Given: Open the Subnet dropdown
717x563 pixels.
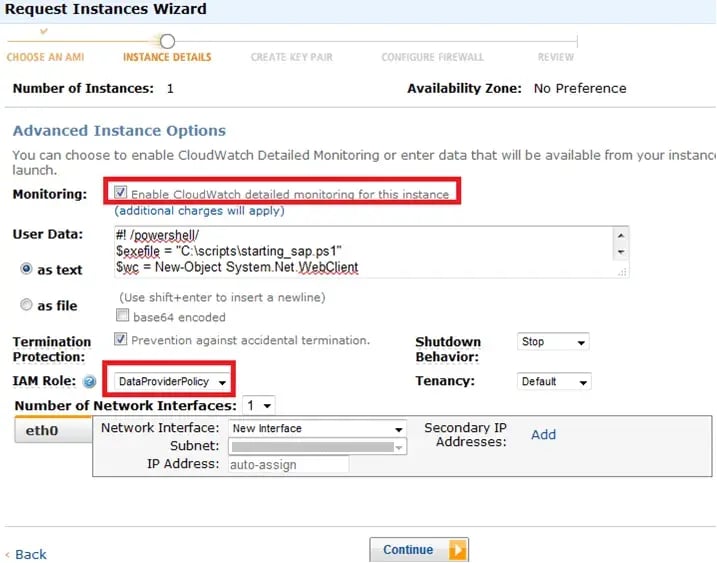Looking at the screenshot, I should click(317, 447).
